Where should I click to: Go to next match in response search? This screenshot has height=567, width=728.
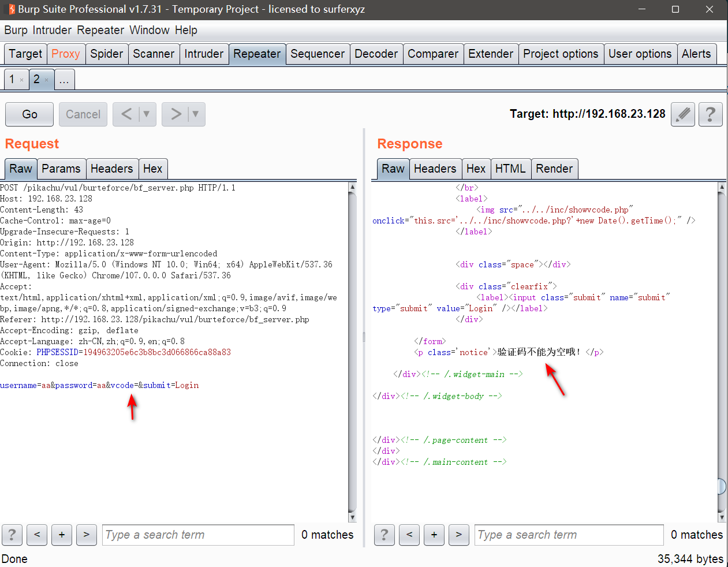(x=458, y=535)
